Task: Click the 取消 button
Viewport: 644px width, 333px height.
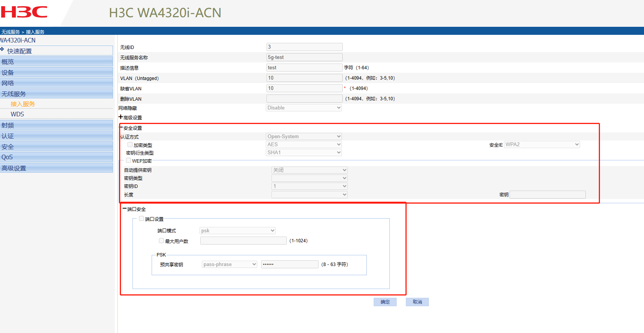Action: pos(417,302)
